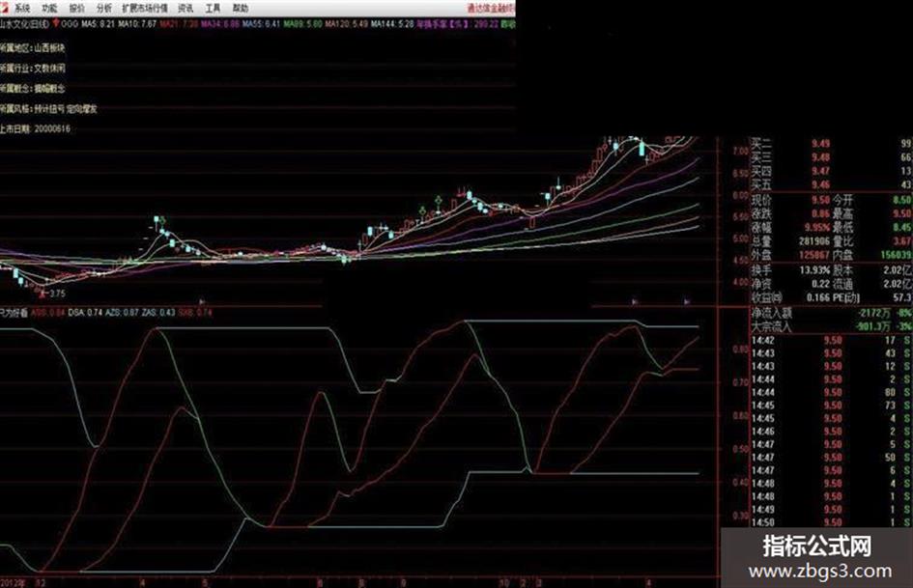Select the red ASB indicator value

(x=47, y=313)
